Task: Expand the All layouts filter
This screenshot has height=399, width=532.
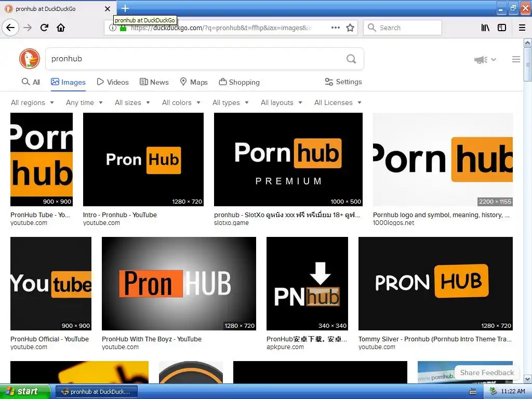Action: tap(281, 102)
